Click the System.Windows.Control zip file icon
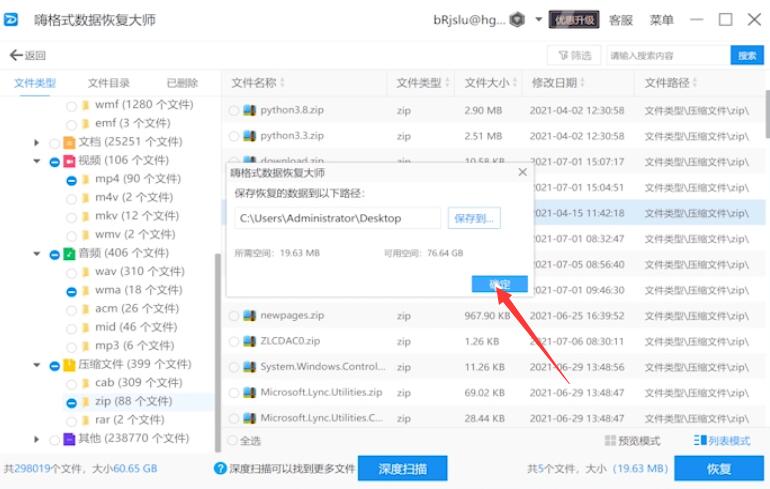Image resolution: width=770 pixels, height=489 pixels. point(249,367)
